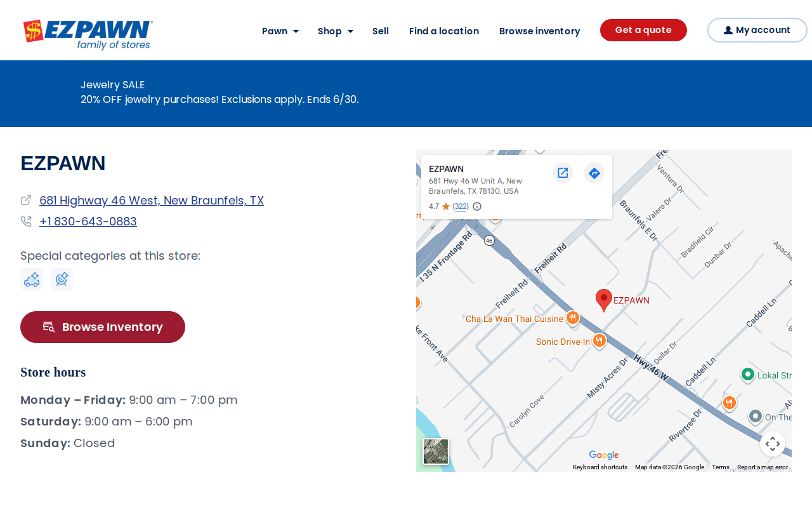Click the Monday – Friday hours line
This screenshot has height=508, width=812.
click(x=129, y=400)
